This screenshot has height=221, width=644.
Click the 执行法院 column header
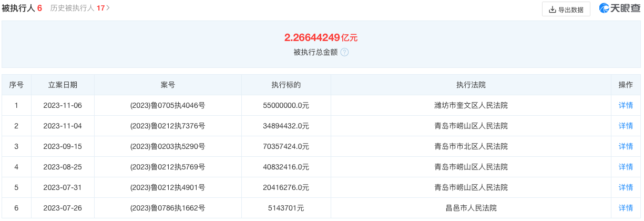[471, 85]
